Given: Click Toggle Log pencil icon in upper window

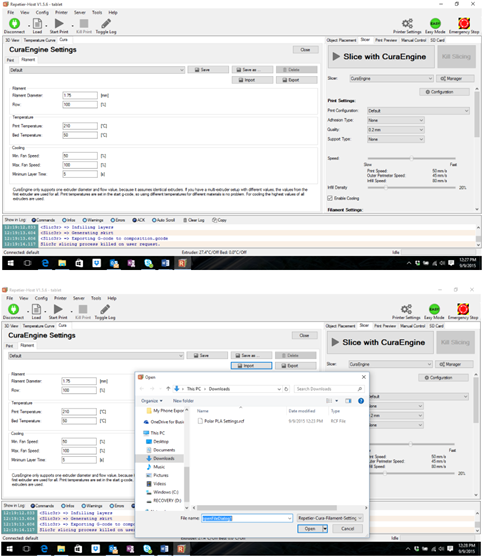Looking at the screenshot, I should [x=106, y=23].
